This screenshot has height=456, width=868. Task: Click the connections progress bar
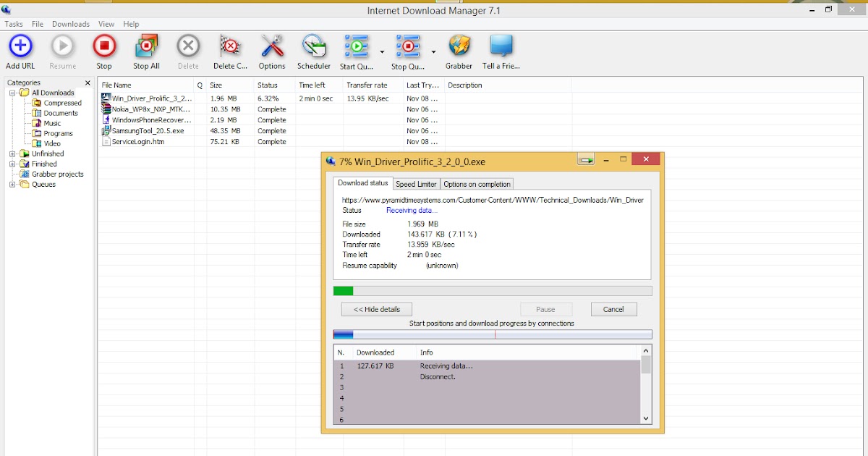coord(493,334)
